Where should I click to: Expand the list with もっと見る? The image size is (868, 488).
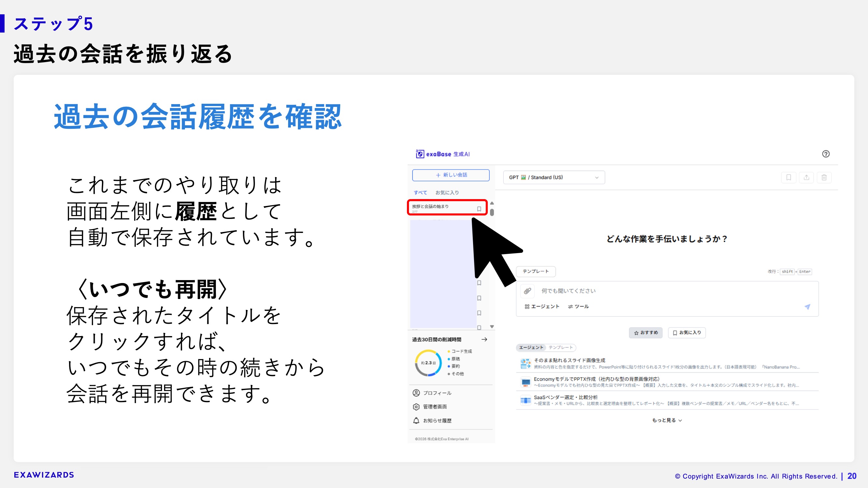pyautogui.click(x=667, y=420)
